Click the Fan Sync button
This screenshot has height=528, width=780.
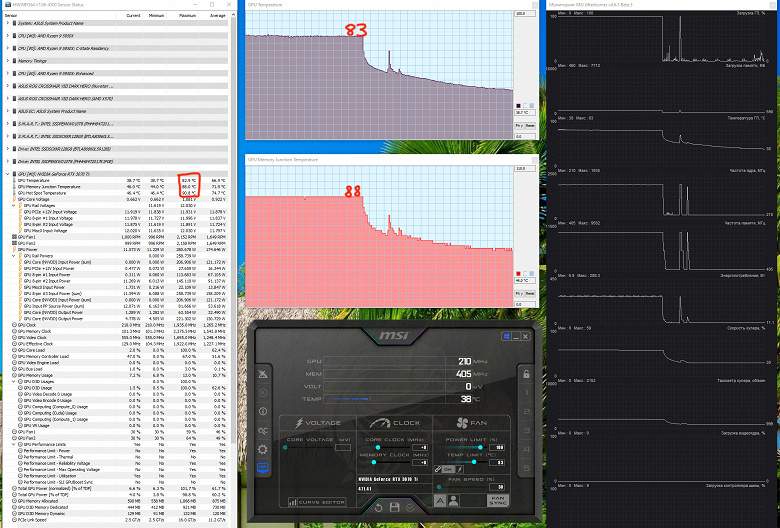click(497, 500)
